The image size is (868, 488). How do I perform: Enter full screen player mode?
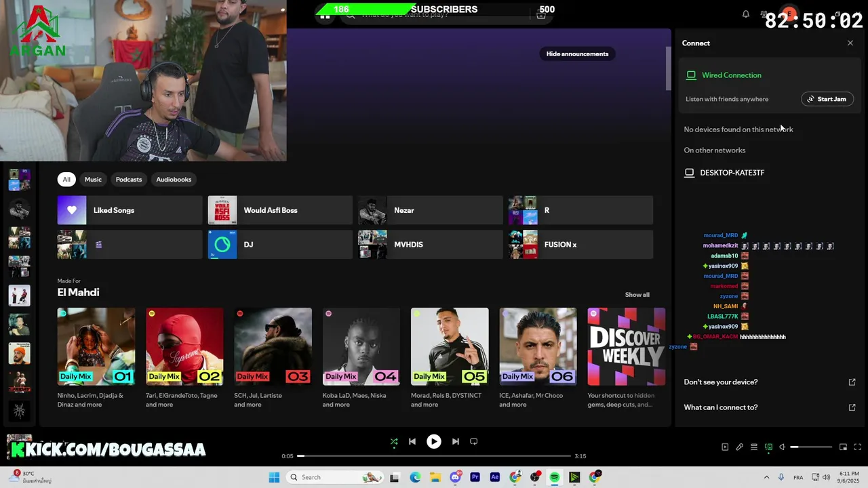pyautogui.click(x=857, y=447)
